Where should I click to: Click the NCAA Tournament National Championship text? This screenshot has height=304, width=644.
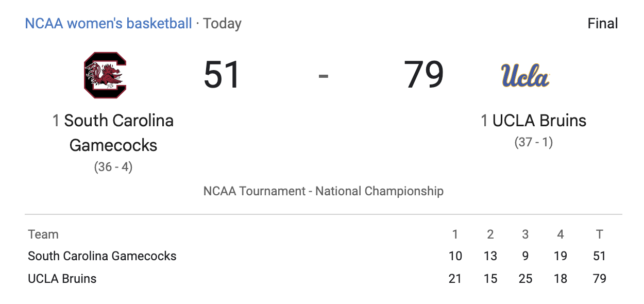(323, 191)
